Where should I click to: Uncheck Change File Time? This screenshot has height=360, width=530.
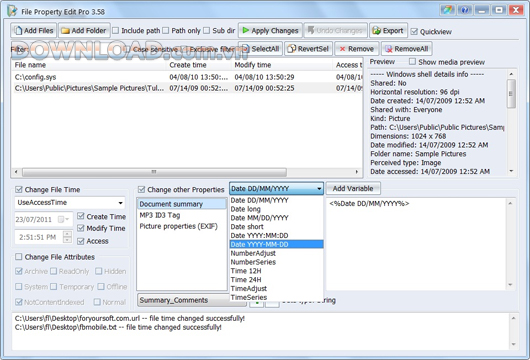19,190
